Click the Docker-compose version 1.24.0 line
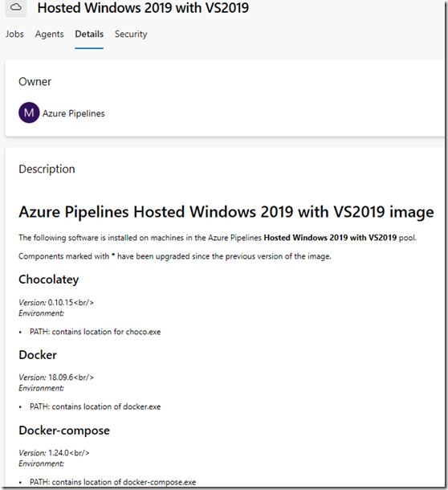 point(54,452)
